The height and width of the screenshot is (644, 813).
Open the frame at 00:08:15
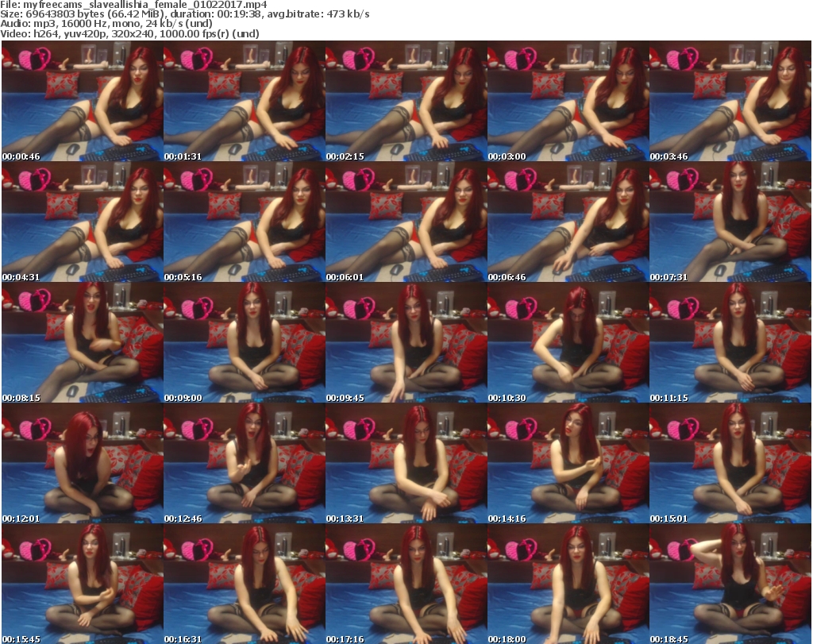83,343
